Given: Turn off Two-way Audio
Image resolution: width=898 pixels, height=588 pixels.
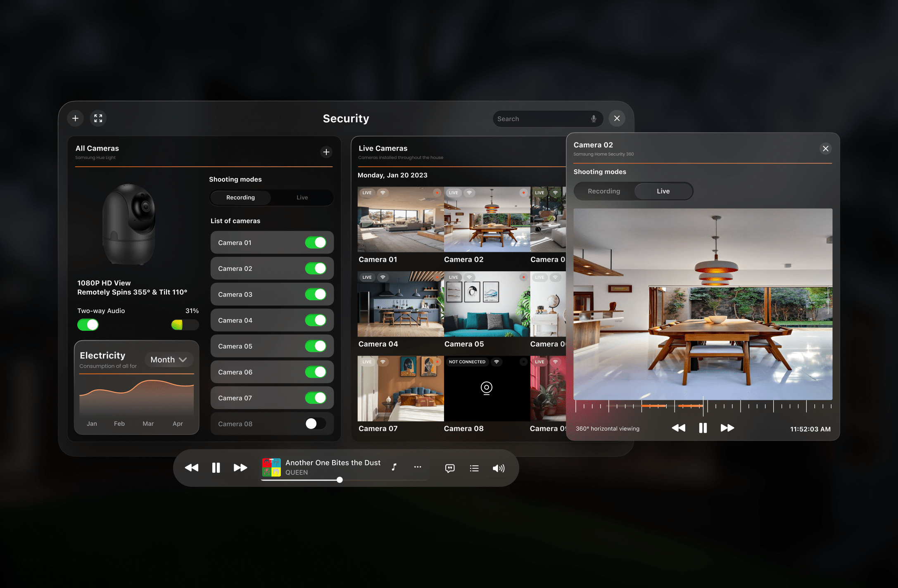Looking at the screenshot, I should click(x=87, y=325).
